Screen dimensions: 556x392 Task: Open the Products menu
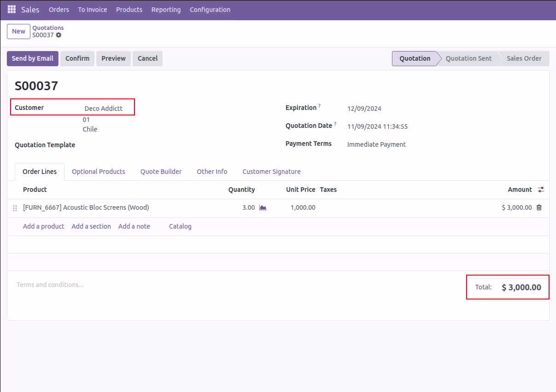pyautogui.click(x=129, y=10)
